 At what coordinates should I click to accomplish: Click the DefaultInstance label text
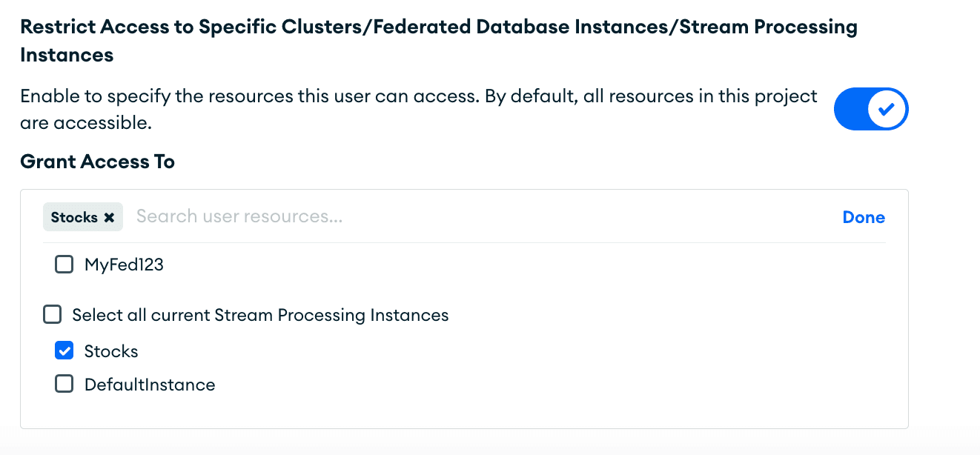coord(150,385)
